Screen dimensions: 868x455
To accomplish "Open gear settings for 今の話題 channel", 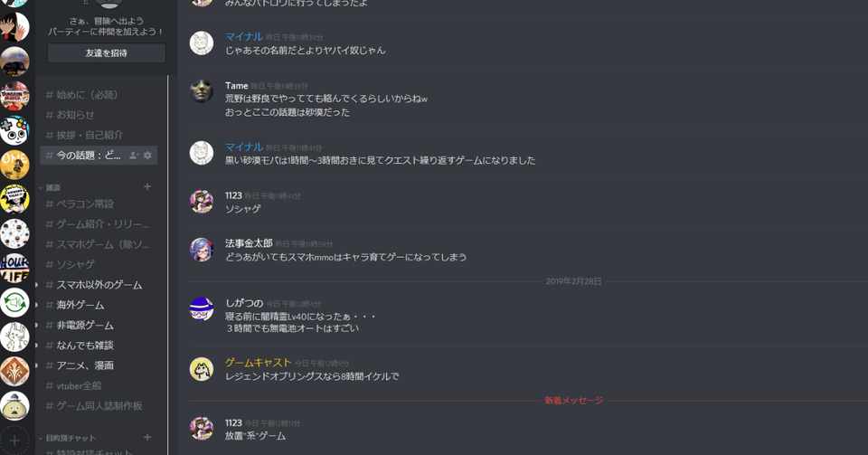I will (x=147, y=156).
